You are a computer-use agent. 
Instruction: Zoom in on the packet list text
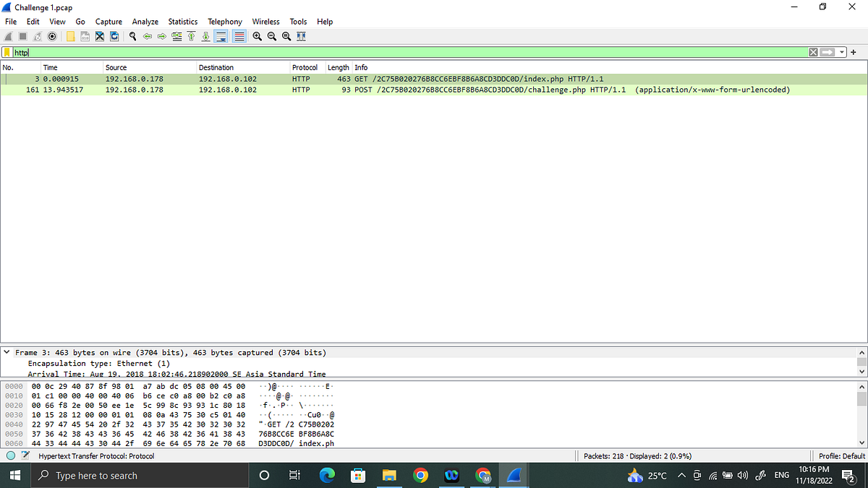(257, 36)
